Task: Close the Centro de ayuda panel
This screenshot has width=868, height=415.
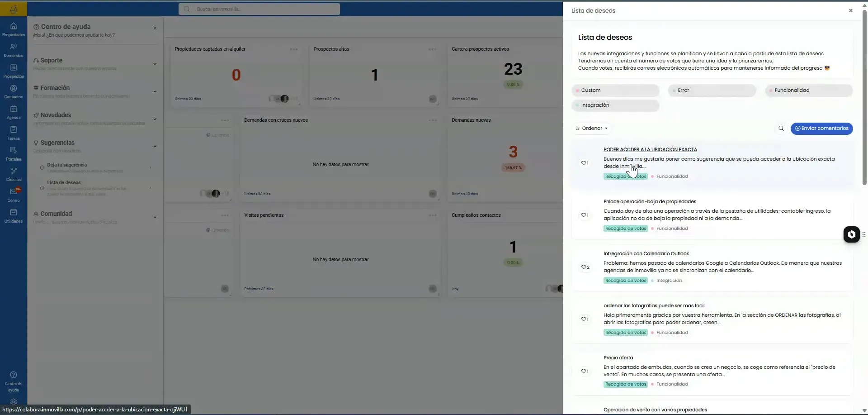Action: coord(155,28)
